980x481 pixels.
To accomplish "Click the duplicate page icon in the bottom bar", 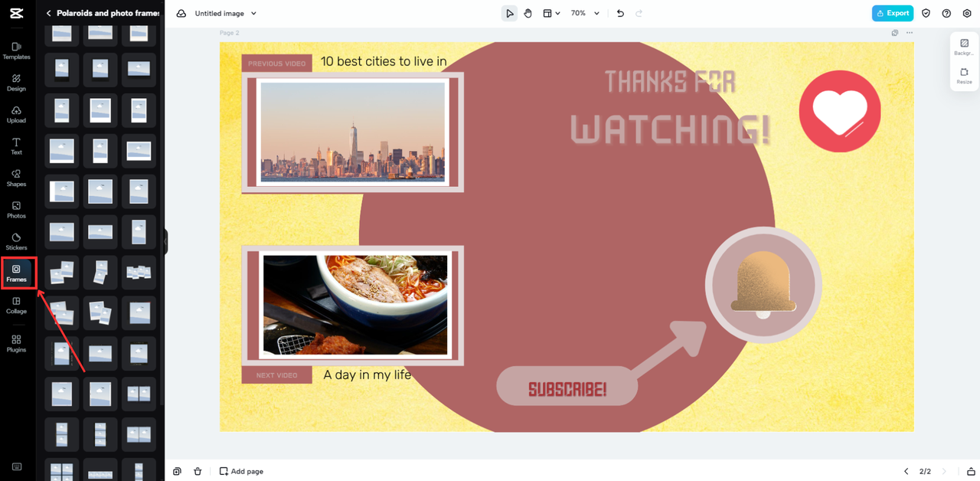I will click(x=177, y=471).
